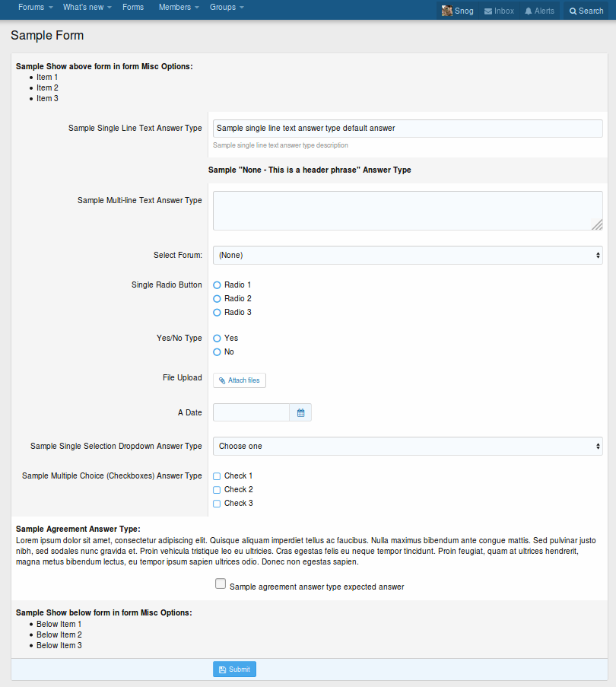Open the Inbox envelope icon
The image size is (616, 687).
[488, 11]
